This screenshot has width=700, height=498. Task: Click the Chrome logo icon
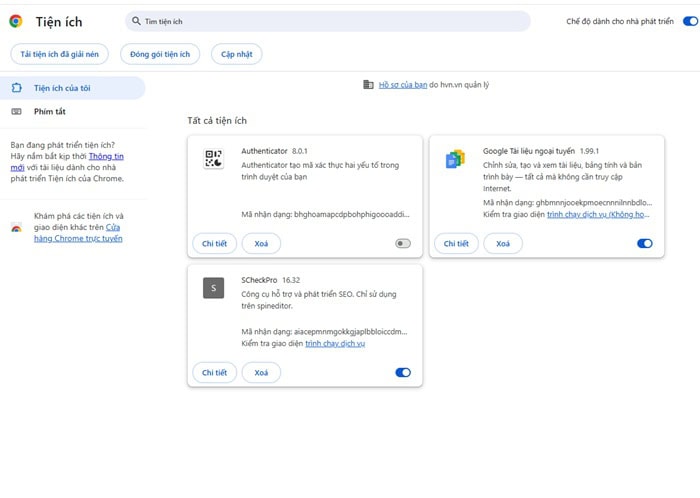(16, 21)
